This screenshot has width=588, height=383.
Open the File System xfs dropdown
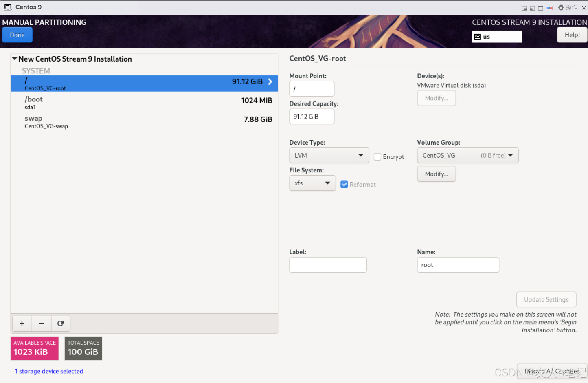click(x=312, y=183)
